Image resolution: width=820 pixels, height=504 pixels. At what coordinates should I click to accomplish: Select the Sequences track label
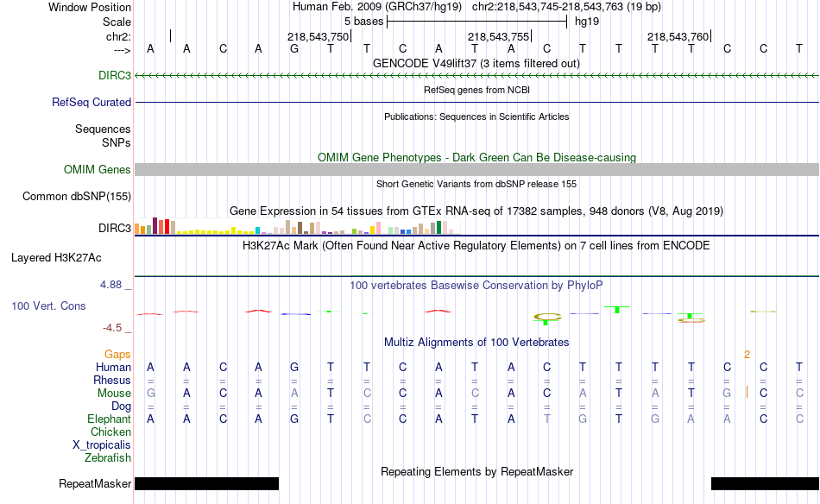click(x=103, y=129)
